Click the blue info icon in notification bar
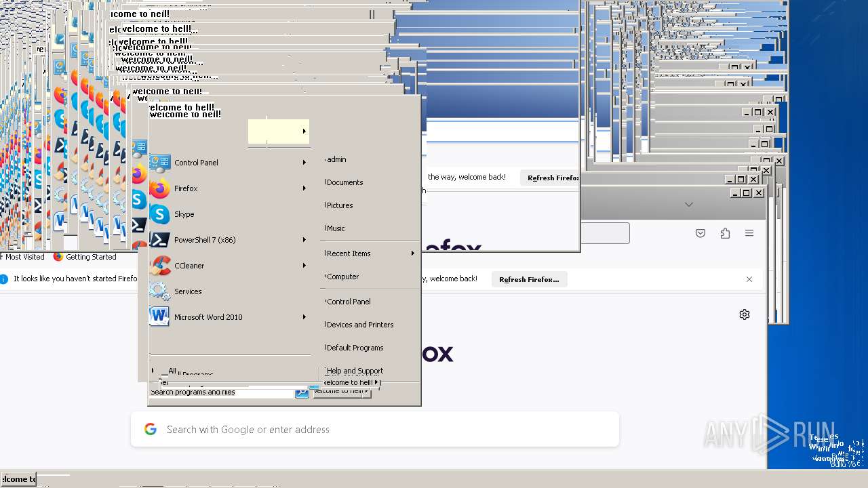The image size is (868, 488). point(4,279)
